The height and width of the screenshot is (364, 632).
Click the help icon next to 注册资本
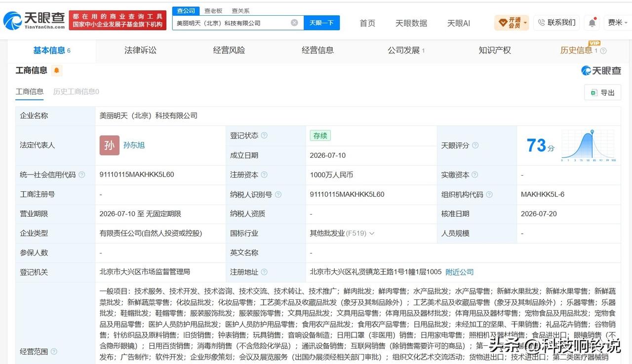(264, 175)
